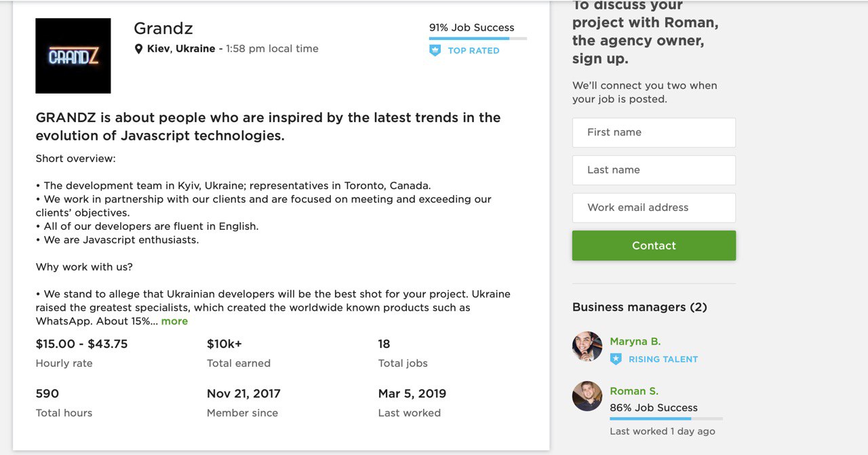
Task: Click the Top Rated crown badge icon
Action: click(x=435, y=51)
